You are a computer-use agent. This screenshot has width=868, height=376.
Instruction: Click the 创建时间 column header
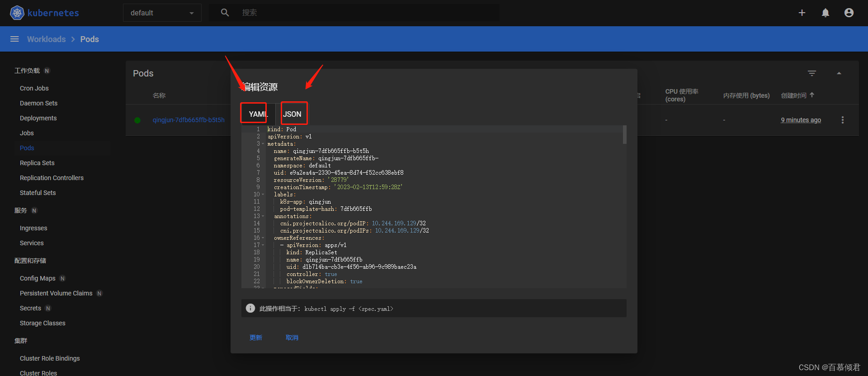(794, 95)
